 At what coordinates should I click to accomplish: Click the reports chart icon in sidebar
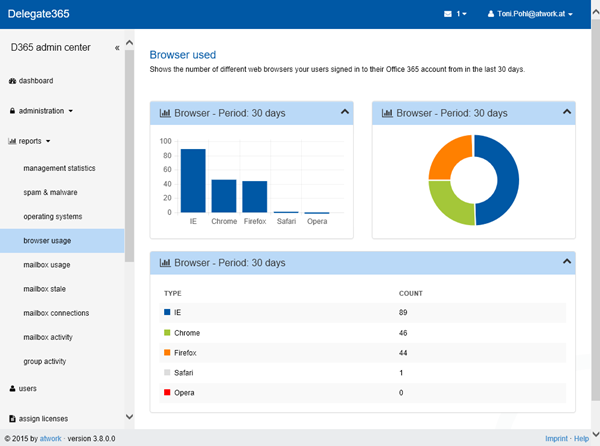tap(12, 142)
